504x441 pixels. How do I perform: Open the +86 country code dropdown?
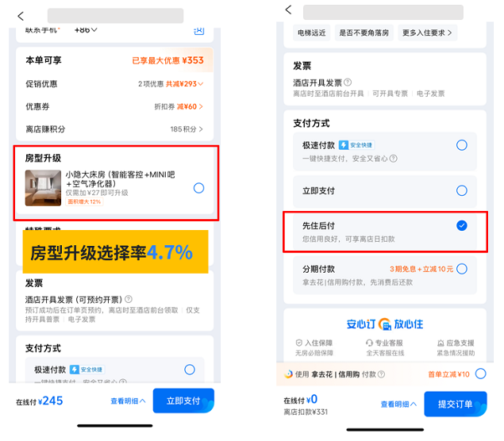86,29
